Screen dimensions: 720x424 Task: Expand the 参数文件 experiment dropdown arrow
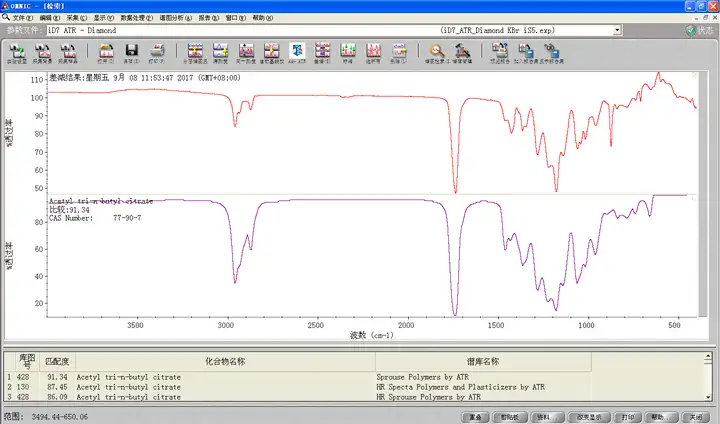click(x=617, y=30)
